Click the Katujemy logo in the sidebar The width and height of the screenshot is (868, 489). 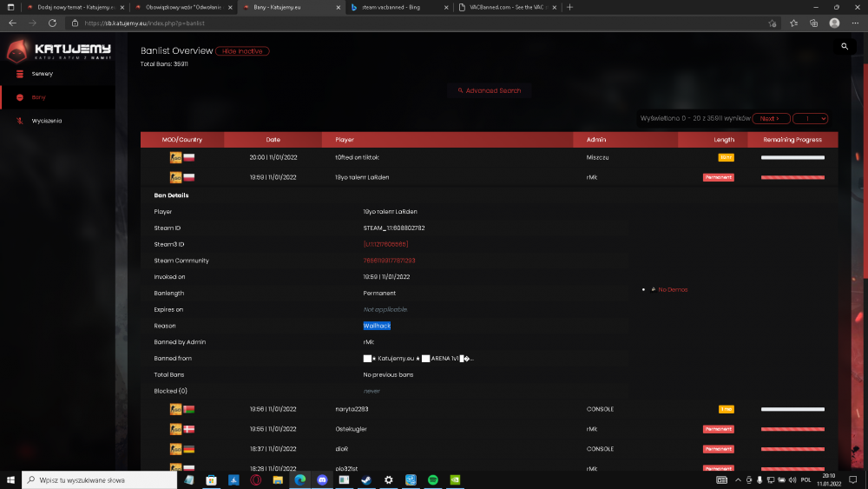coord(59,51)
